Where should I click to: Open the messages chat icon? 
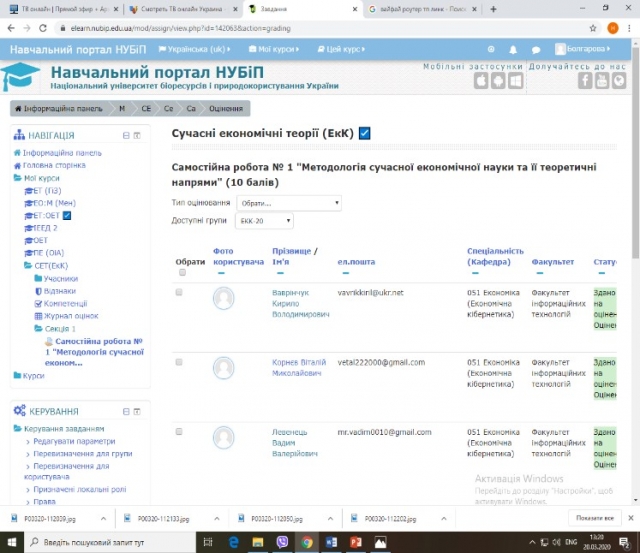click(x=536, y=49)
